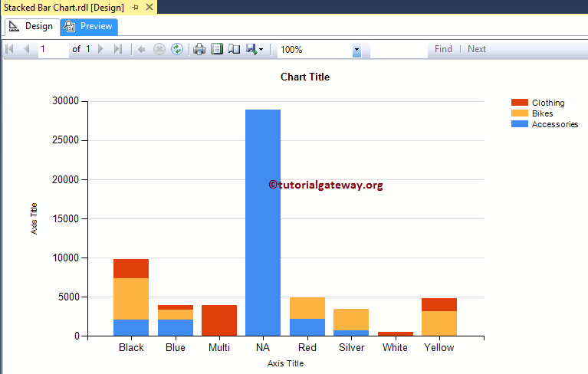Image resolution: width=588 pixels, height=374 pixels.
Task: Click Clothing segment of Black bar
Action: click(131, 269)
